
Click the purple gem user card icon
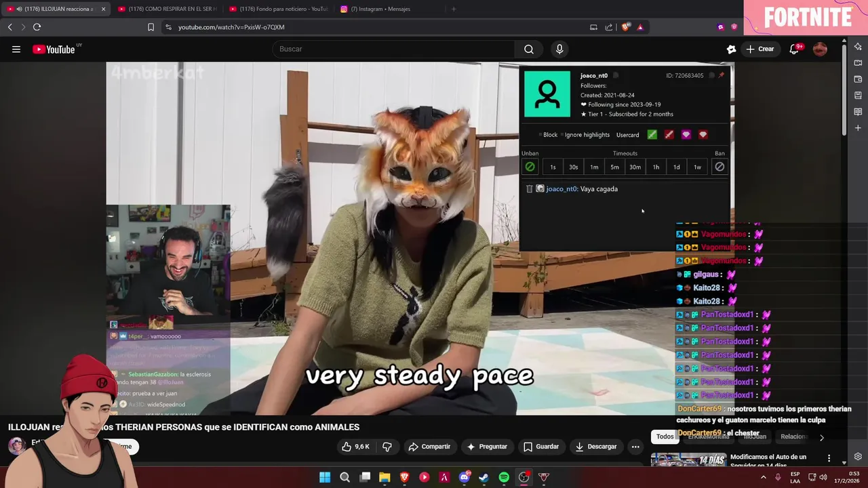(686, 135)
